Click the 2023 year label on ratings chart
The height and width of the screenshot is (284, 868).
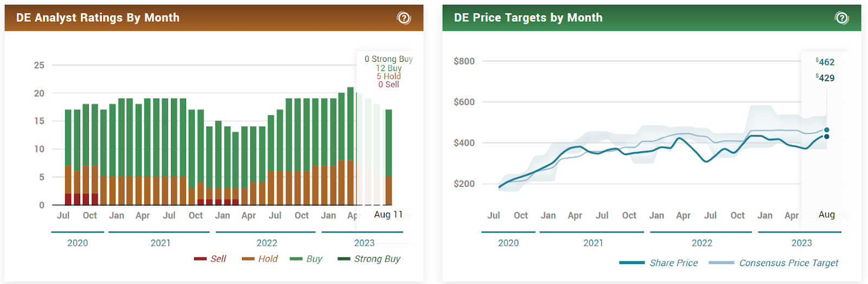[x=365, y=243]
